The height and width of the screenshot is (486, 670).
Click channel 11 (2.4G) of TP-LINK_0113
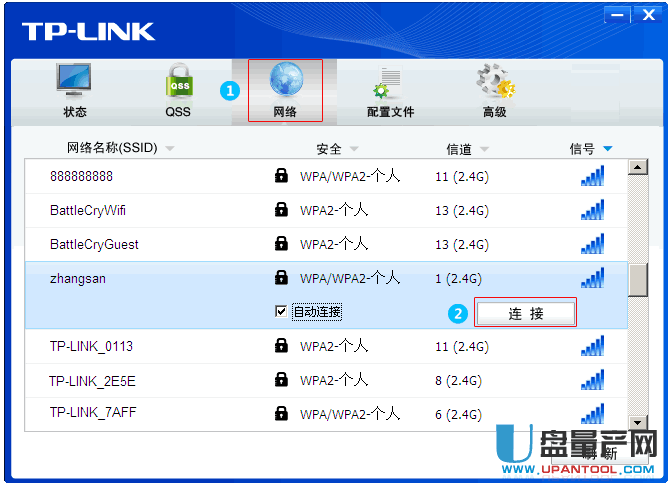tap(462, 347)
